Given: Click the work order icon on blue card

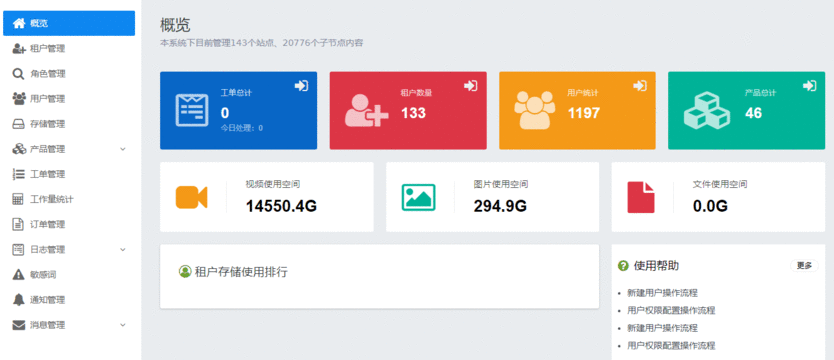Looking at the screenshot, I should (192, 111).
